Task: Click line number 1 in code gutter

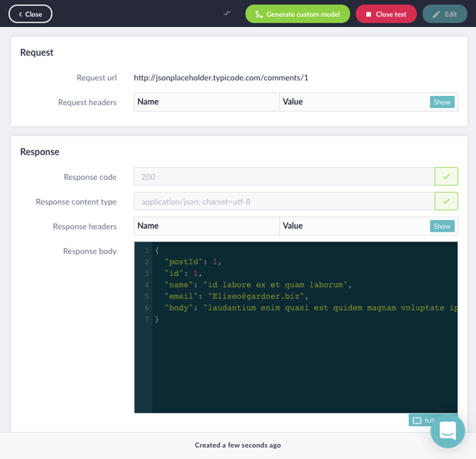Action: point(146,251)
